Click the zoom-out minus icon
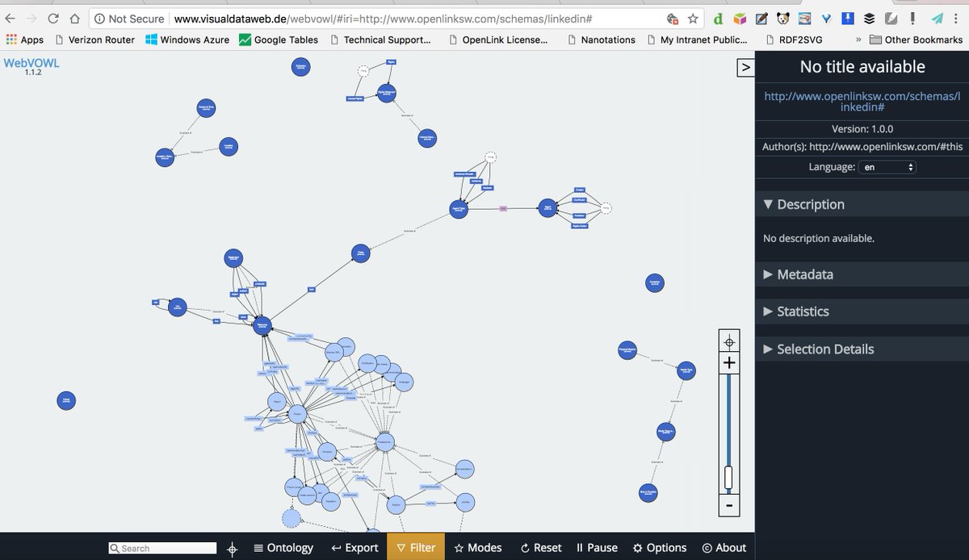The height and width of the screenshot is (560, 969). click(x=728, y=506)
